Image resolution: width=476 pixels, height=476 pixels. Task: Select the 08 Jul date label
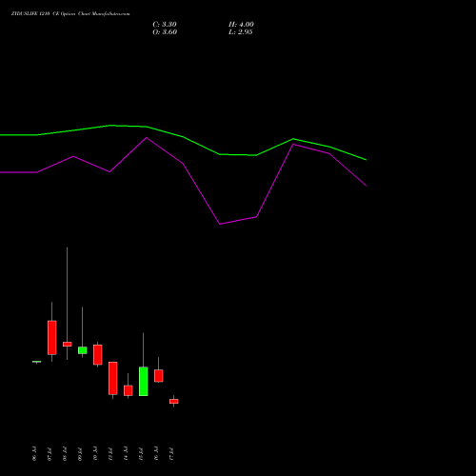pyautogui.click(x=65, y=453)
